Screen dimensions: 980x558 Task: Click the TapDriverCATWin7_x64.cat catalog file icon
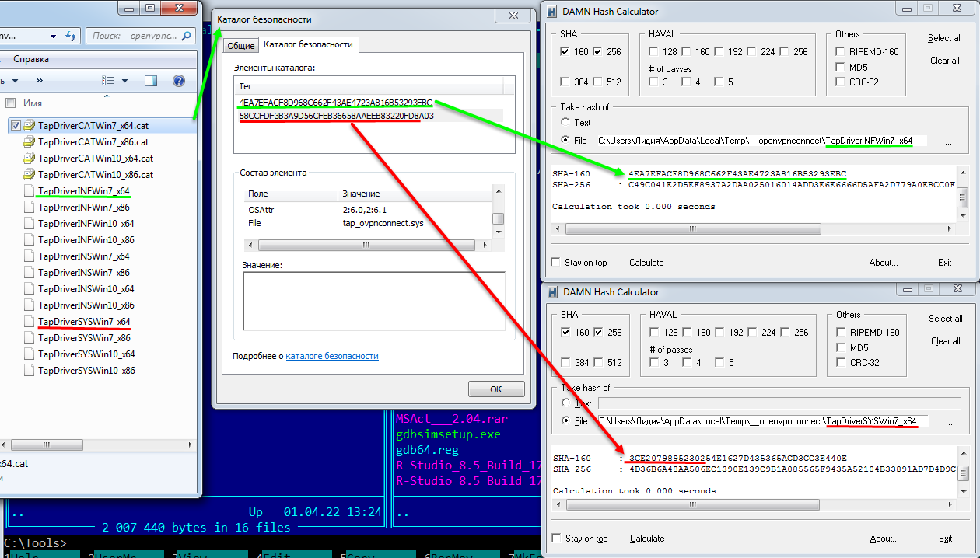[30, 126]
